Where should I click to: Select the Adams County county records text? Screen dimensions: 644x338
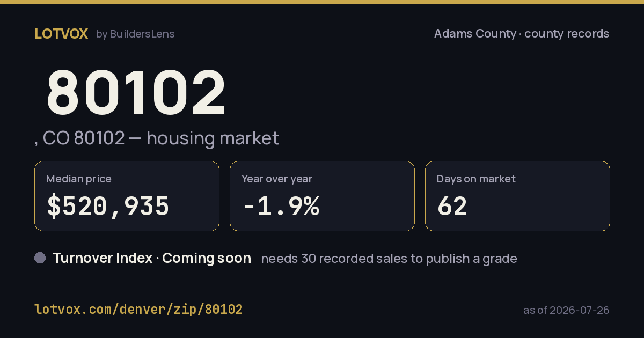pyautogui.click(x=521, y=34)
